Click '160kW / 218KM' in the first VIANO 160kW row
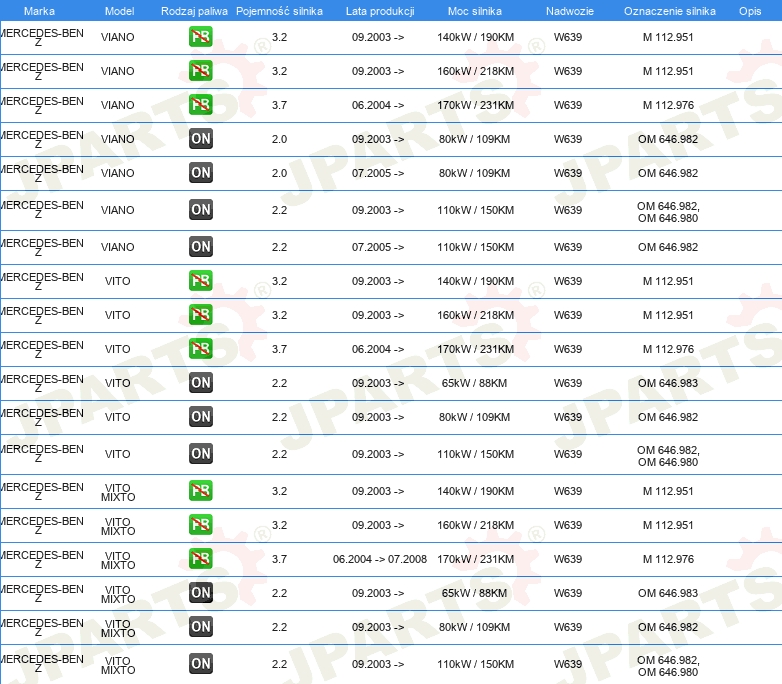Viewport: 782px width, 684px height. pyautogui.click(x=475, y=71)
